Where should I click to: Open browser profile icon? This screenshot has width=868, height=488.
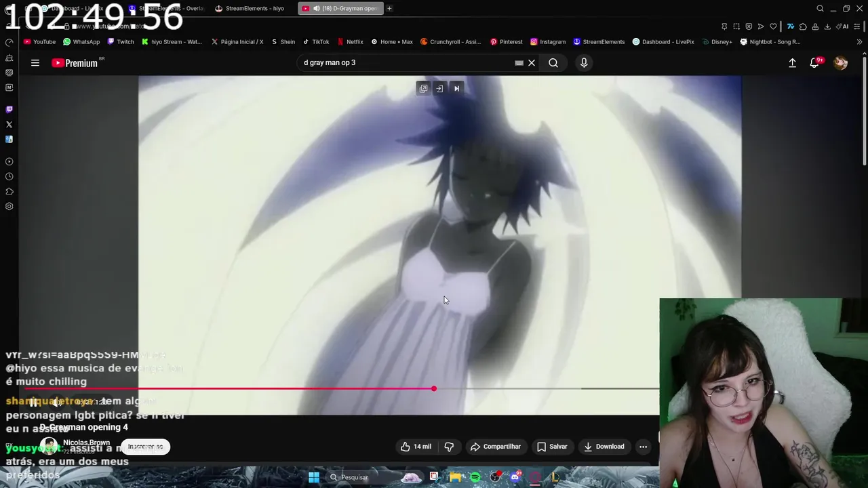[815, 26]
